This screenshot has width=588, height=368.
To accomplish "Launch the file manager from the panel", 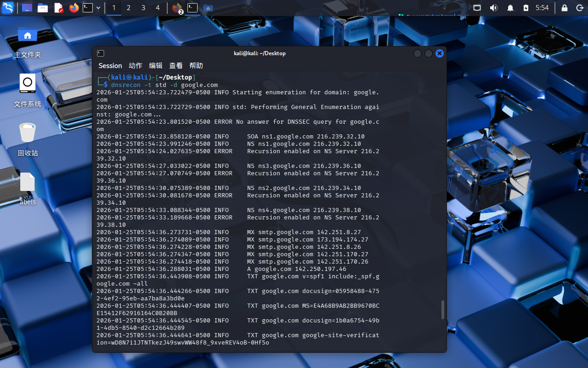I will click(43, 8).
